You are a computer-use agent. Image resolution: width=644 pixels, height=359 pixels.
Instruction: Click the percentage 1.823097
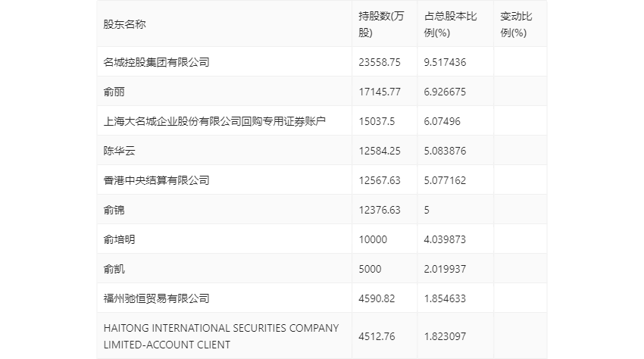click(445, 336)
